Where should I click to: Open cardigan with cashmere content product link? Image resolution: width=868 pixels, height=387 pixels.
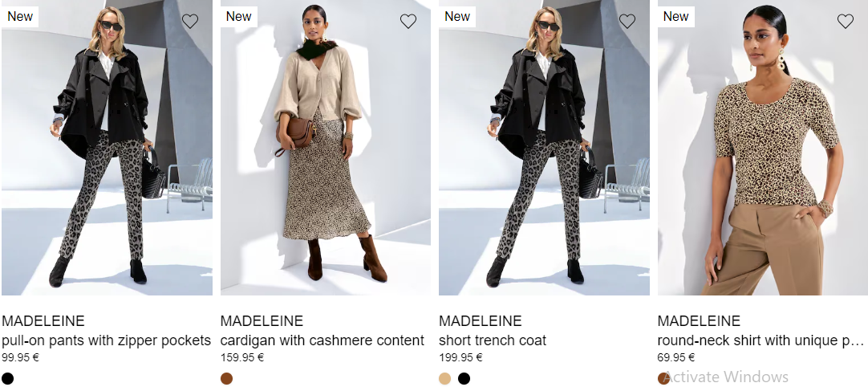(322, 340)
